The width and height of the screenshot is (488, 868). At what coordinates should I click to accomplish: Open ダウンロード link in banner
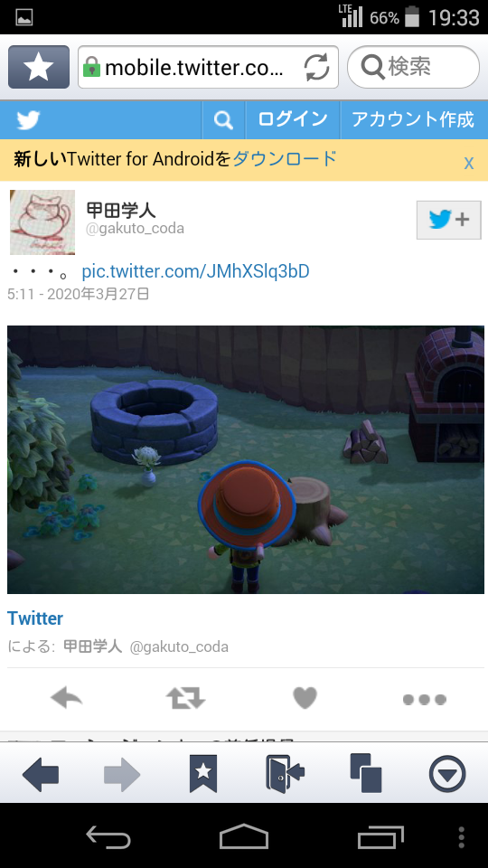(285, 159)
